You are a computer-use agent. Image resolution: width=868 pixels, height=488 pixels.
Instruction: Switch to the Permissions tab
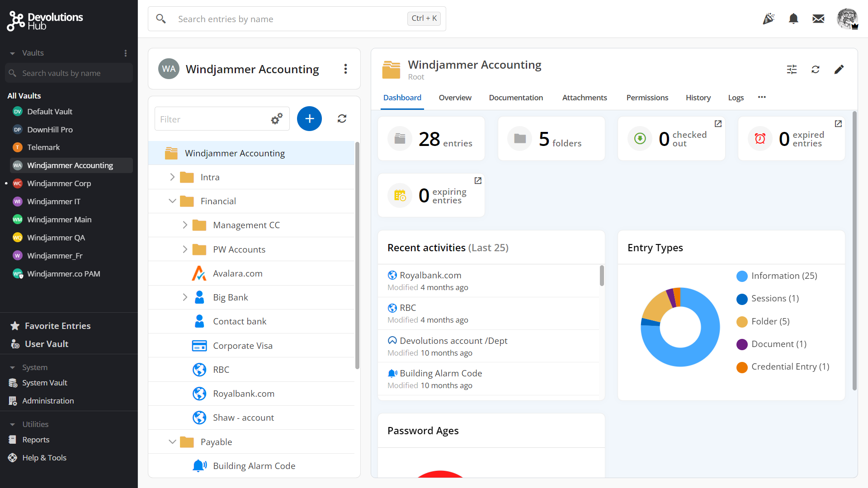pyautogui.click(x=647, y=98)
